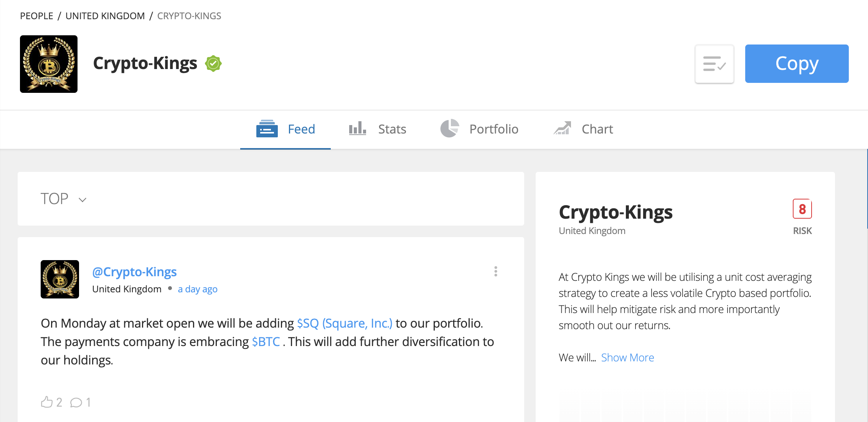The width and height of the screenshot is (868, 422).
Task: Select CRYPTO-KINGS breadcrumb item
Action: point(189,16)
